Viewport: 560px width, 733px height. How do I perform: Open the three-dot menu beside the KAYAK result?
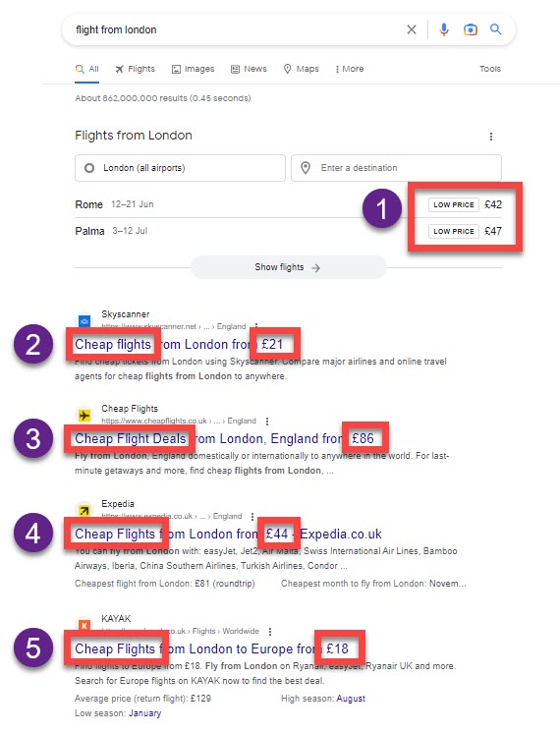(270, 631)
